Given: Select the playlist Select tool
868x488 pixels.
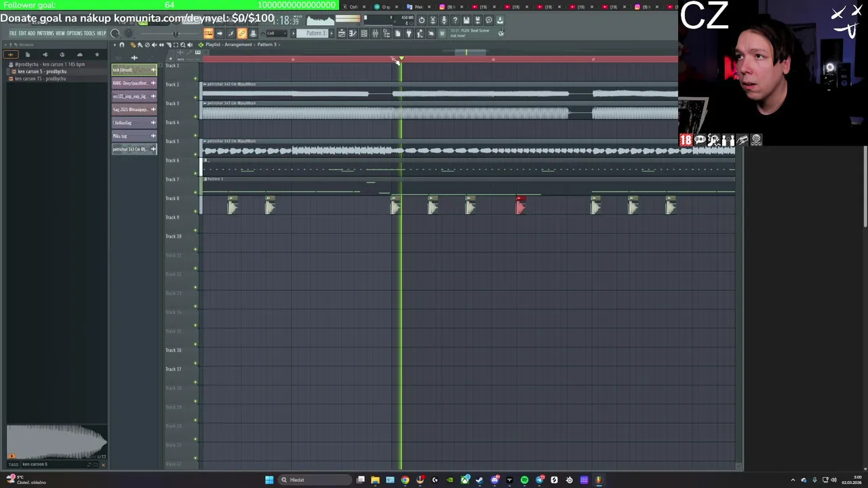Looking at the screenshot, I should click(176, 45).
